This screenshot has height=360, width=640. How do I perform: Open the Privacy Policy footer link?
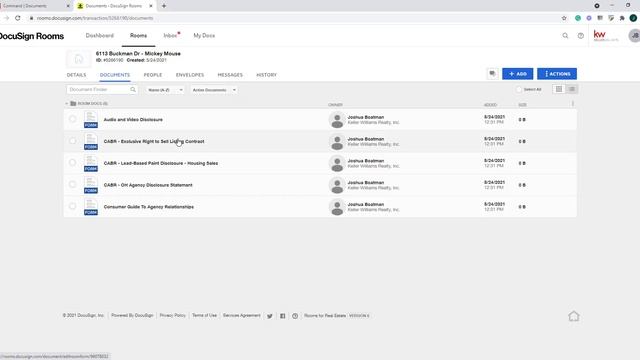pyautogui.click(x=172, y=316)
